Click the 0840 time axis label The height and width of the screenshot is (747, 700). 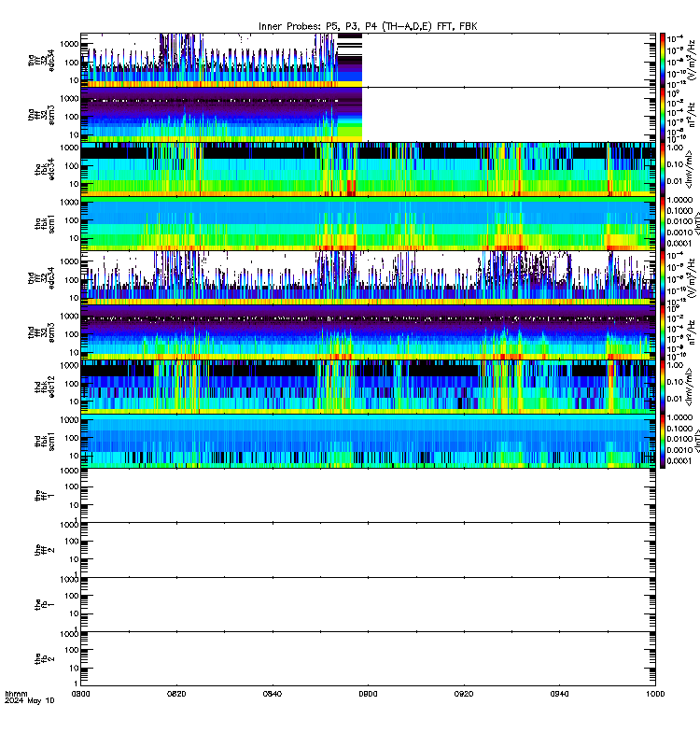[x=273, y=694]
